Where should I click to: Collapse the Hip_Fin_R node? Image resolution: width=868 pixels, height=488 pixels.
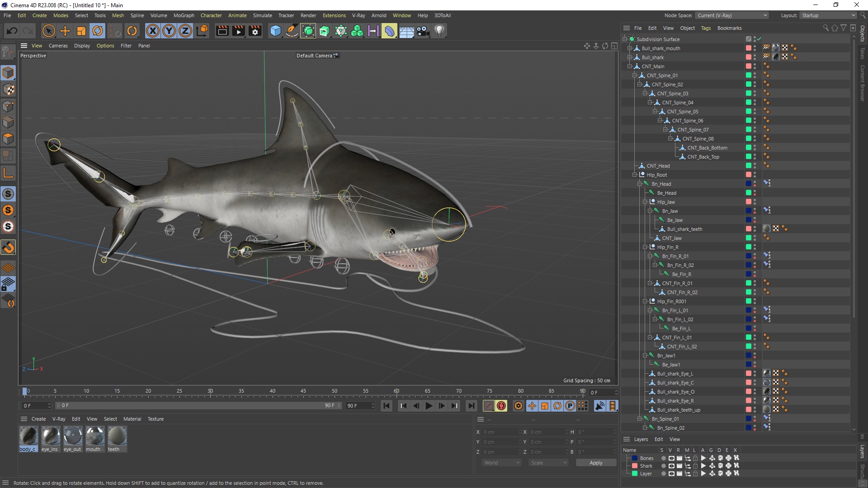pos(645,247)
